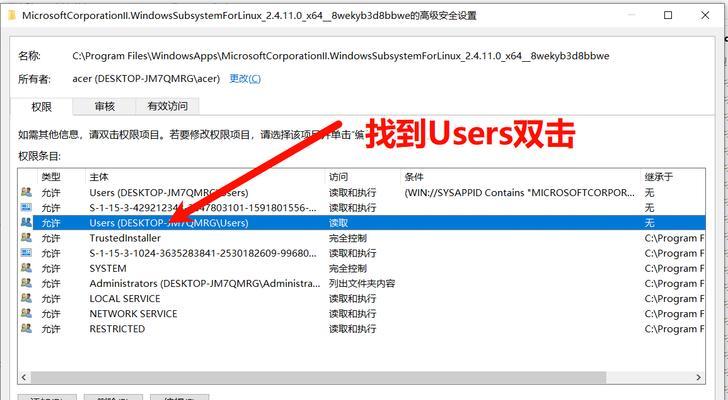The height and width of the screenshot is (400, 728).
Task: Maximize the advanced security settings window
Action: pyautogui.click(x=668, y=15)
